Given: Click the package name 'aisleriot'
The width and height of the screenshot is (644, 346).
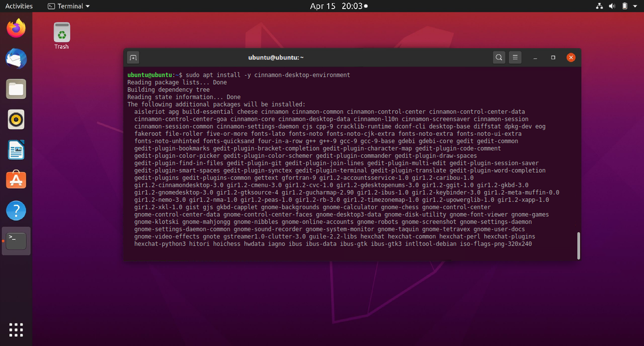Looking at the screenshot, I should pos(150,112).
